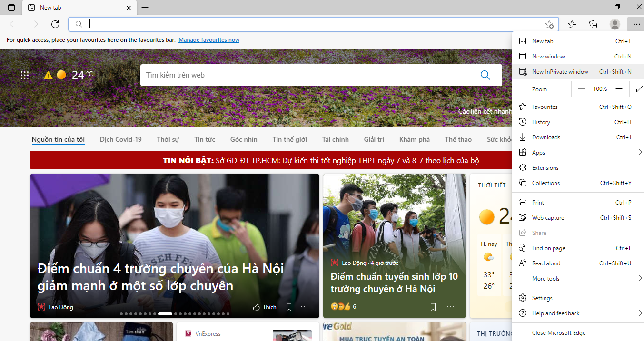Decrease zoom with the minus button
Image resolution: width=644 pixels, height=341 pixels.
tap(581, 89)
